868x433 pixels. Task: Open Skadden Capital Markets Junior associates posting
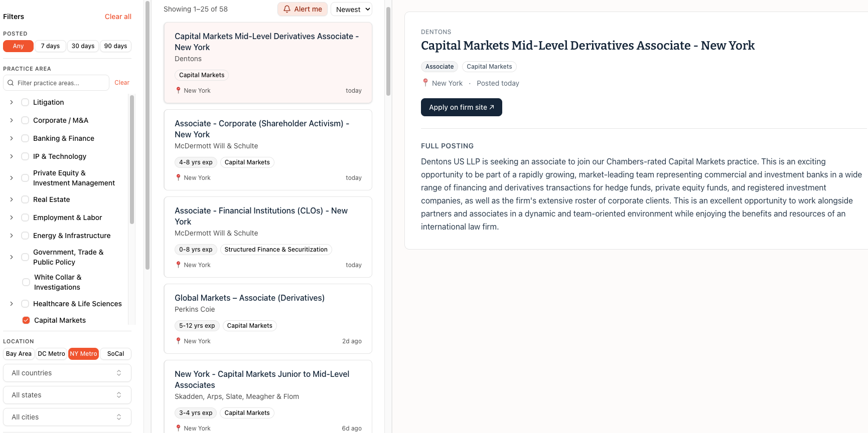pos(268,397)
